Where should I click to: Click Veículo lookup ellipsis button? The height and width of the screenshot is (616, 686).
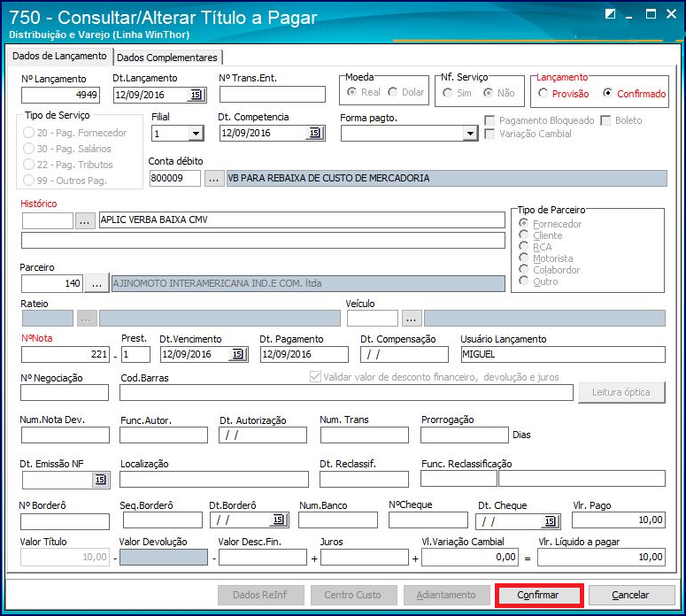[x=412, y=318]
